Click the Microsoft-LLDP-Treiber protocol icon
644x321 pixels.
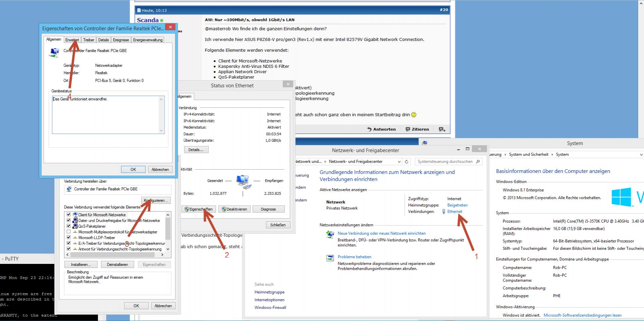75,237
